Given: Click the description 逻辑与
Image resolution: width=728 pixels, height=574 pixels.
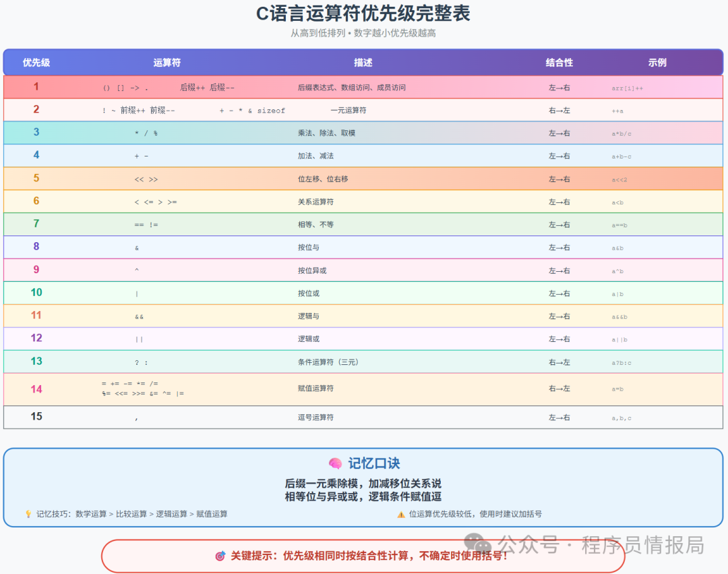Looking at the screenshot, I should (308, 316).
